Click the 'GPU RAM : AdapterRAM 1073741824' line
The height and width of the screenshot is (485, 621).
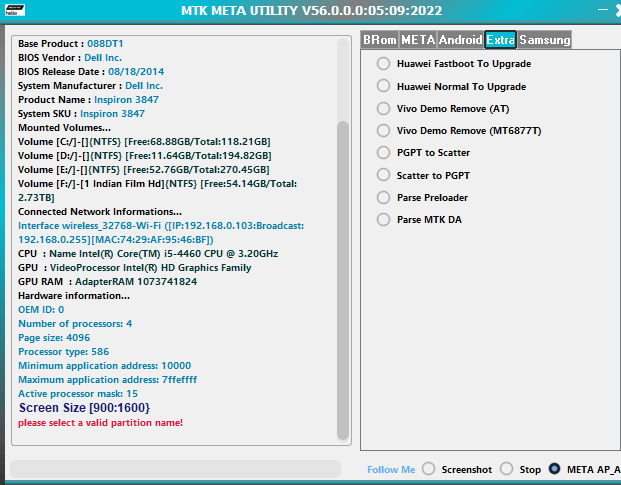pyautogui.click(x=107, y=282)
